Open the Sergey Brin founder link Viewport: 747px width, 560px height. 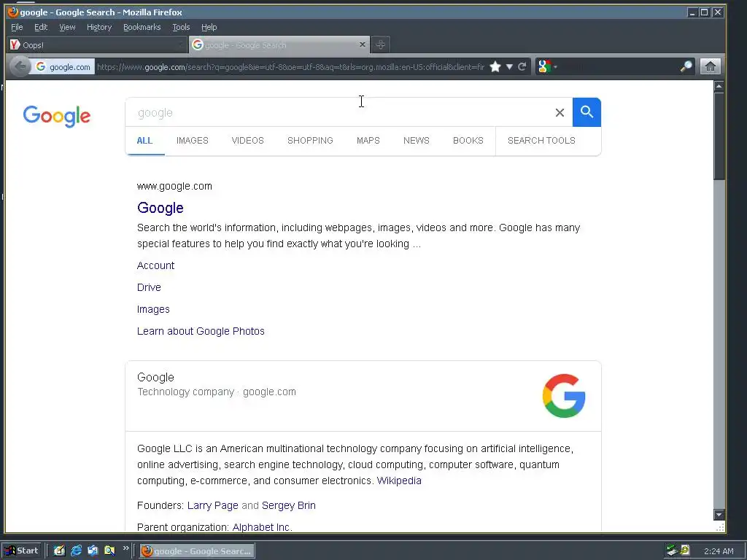coord(289,505)
